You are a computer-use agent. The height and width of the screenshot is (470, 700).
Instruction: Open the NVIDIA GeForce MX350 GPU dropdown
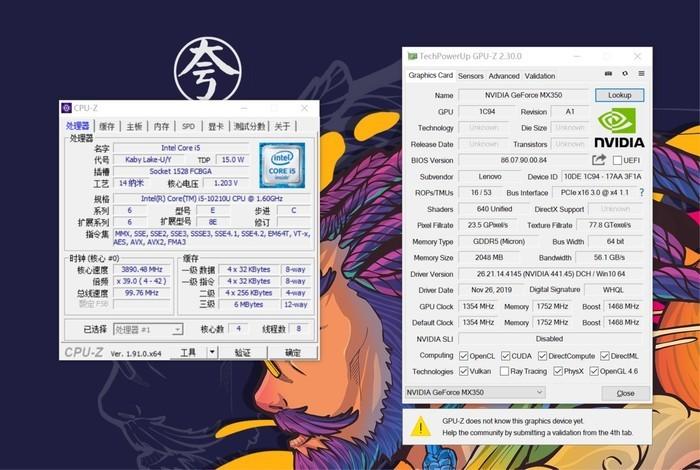click(x=475, y=392)
